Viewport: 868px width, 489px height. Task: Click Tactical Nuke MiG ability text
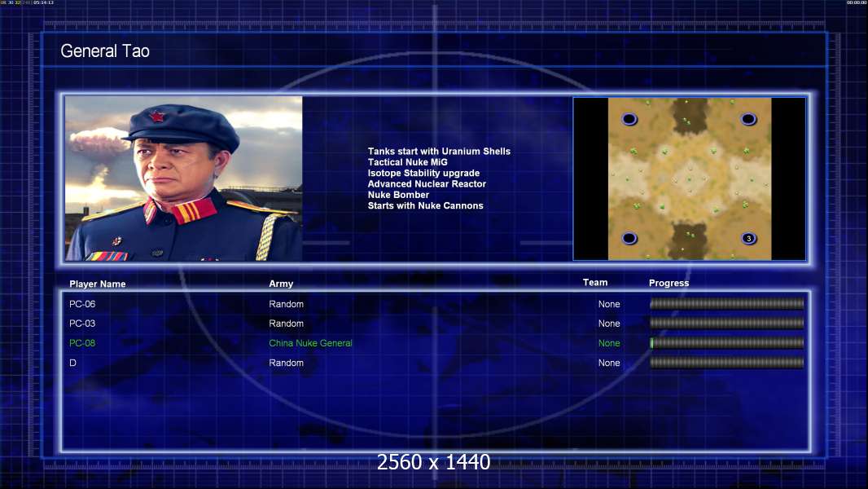click(x=407, y=162)
